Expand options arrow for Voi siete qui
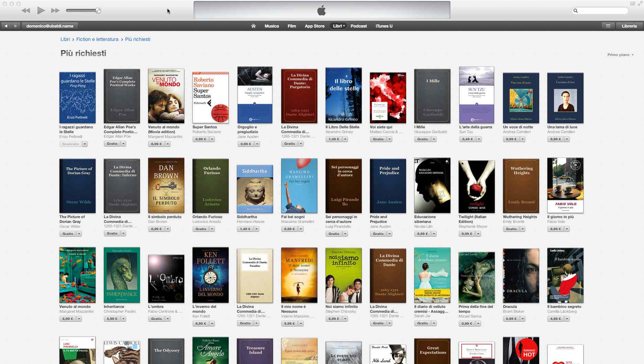Viewport: 644px width, 364px height. pyautogui.click(x=390, y=139)
